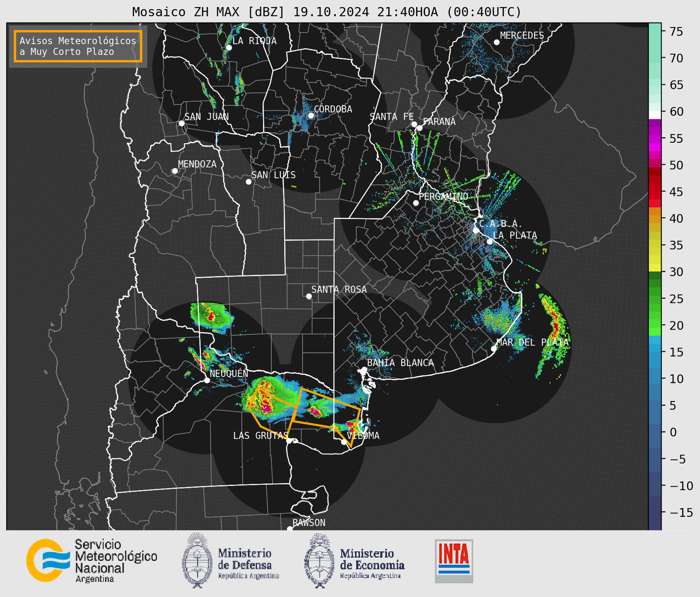Screen dimensions: 700x597
Task: Click the NEUQUÉN city label text
Action: [229, 374]
